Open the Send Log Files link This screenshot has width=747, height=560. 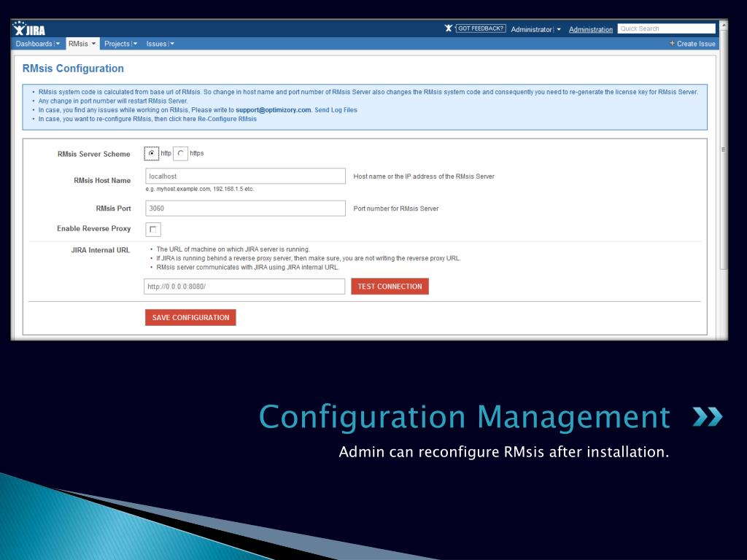click(x=336, y=110)
